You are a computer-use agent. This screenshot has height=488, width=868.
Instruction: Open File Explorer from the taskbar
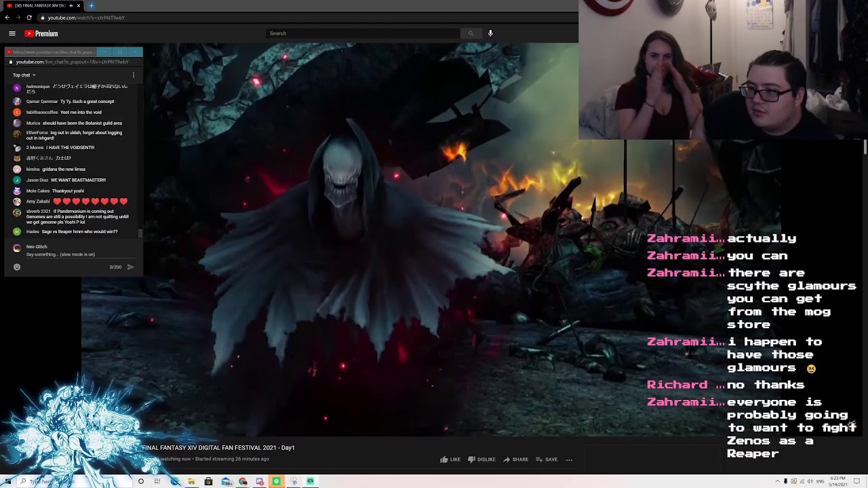click(191, 481)
